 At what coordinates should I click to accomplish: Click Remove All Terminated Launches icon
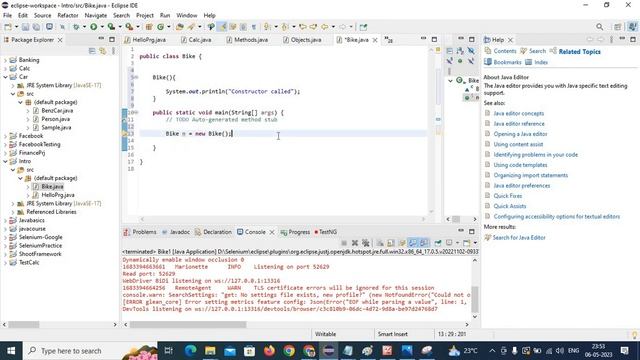coord(366,243)
